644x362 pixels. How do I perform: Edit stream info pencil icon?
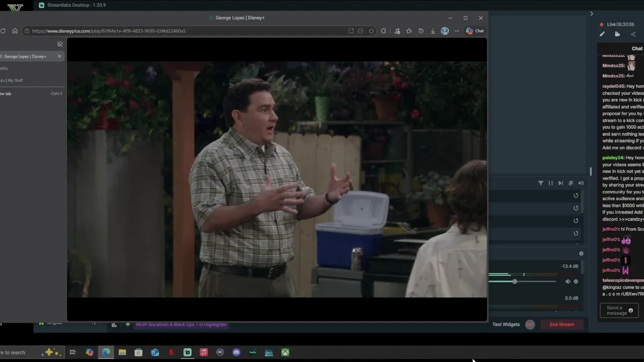click(x=602, y=34)
